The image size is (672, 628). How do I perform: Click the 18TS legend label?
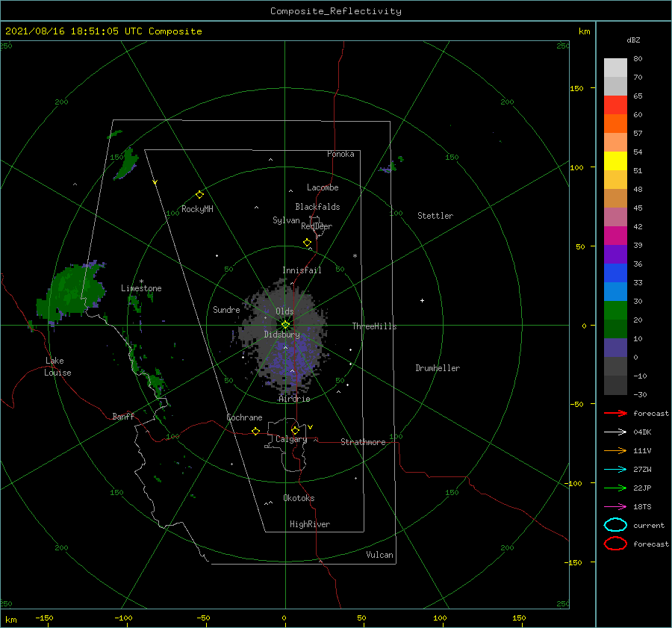point(642,507)
